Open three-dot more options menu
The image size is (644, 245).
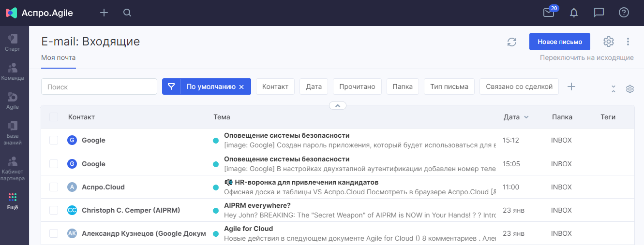tap(628, 42)
